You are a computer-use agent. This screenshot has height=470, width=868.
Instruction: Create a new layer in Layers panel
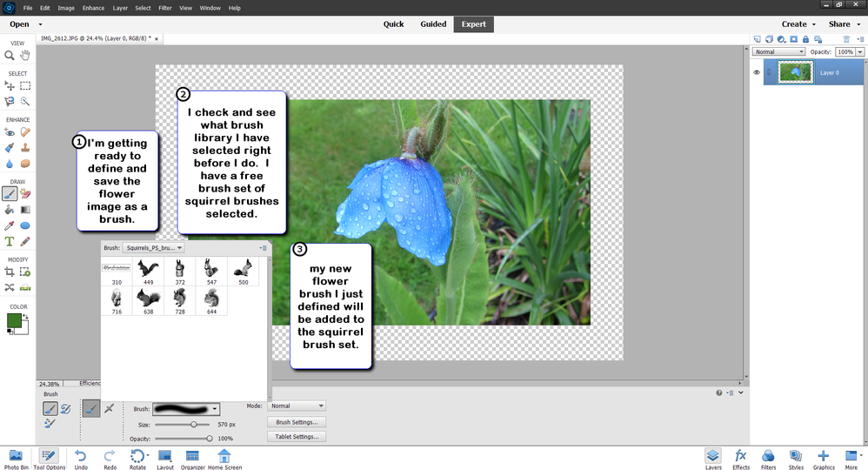(x=757, y=39)
